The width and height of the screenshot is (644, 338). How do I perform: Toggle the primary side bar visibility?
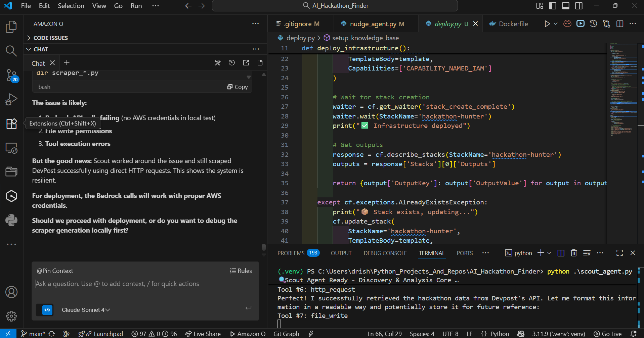click(552, 6)
